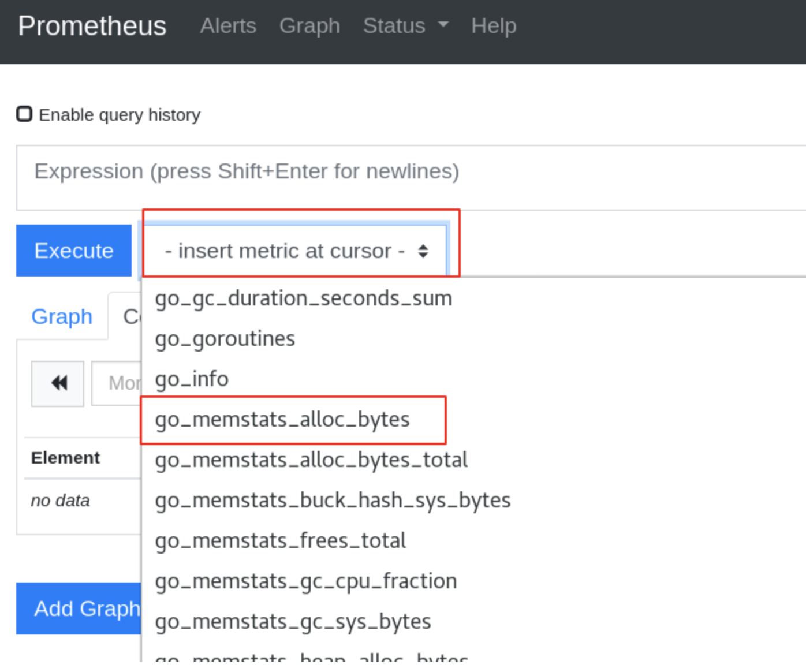Open the insert metric at cursor dropdown
806x672 pixels.
click(x=294, y=251)
